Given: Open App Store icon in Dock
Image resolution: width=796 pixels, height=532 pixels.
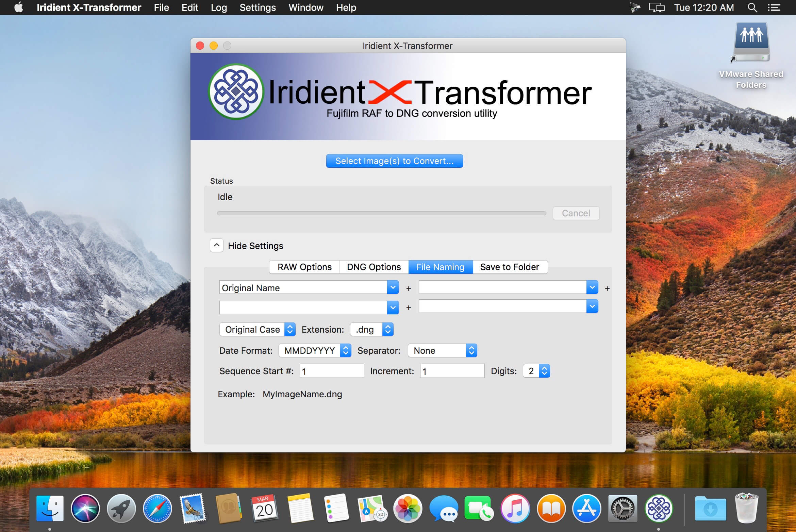Looking at the screenshot, I should [587, 509].
